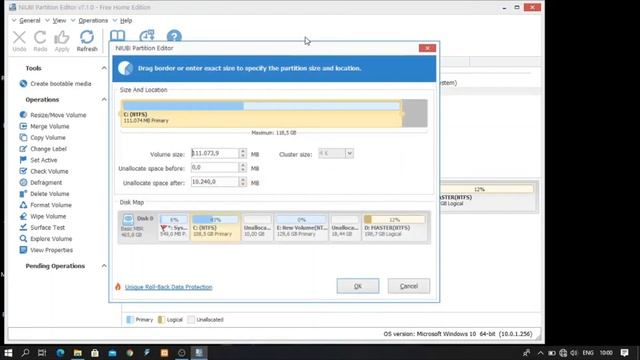Select D: MASTER partition in Disk Map

(394, 227)
